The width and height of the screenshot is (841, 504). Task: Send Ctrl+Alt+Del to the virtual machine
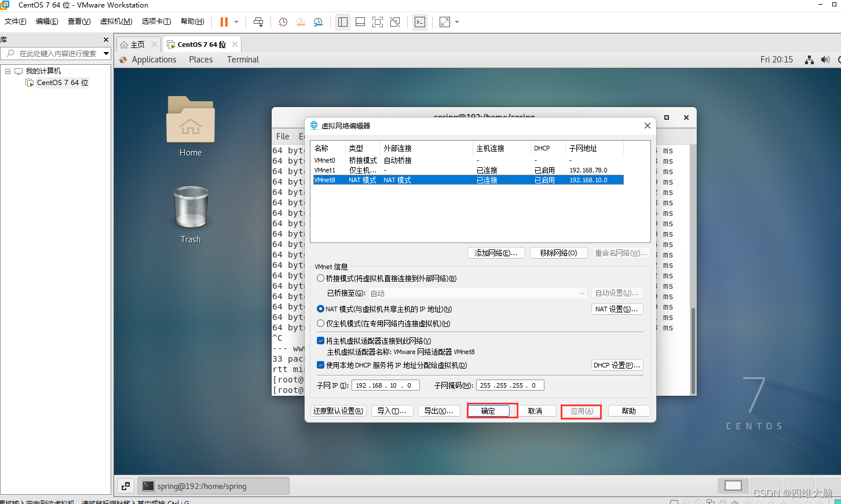tap(258, 22)
